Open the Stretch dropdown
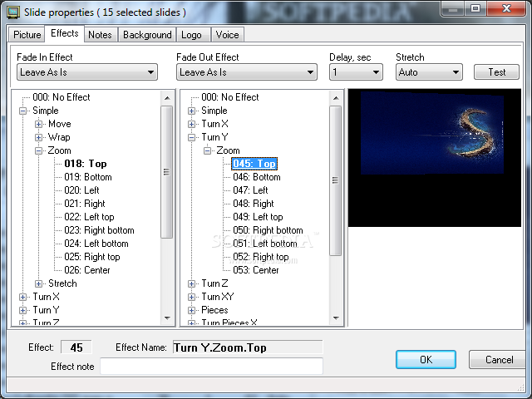The width and height of the screenshot is (532, 399). click(x=429, y=72)
